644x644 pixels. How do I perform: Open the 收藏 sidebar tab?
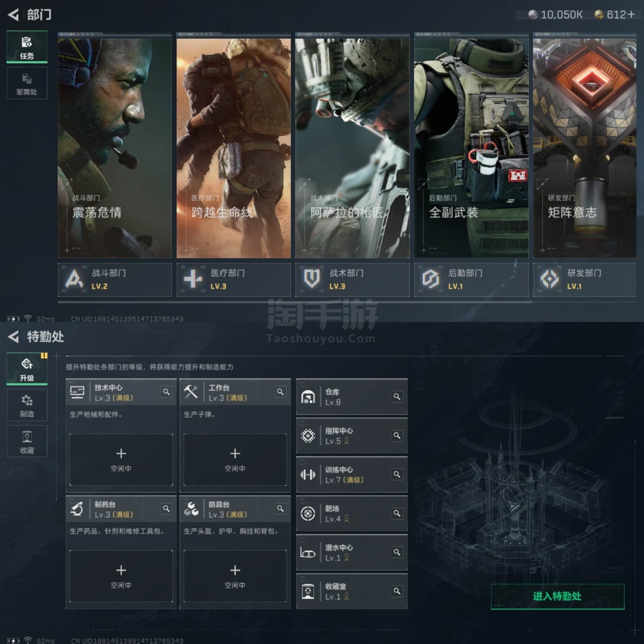(27, 441)
